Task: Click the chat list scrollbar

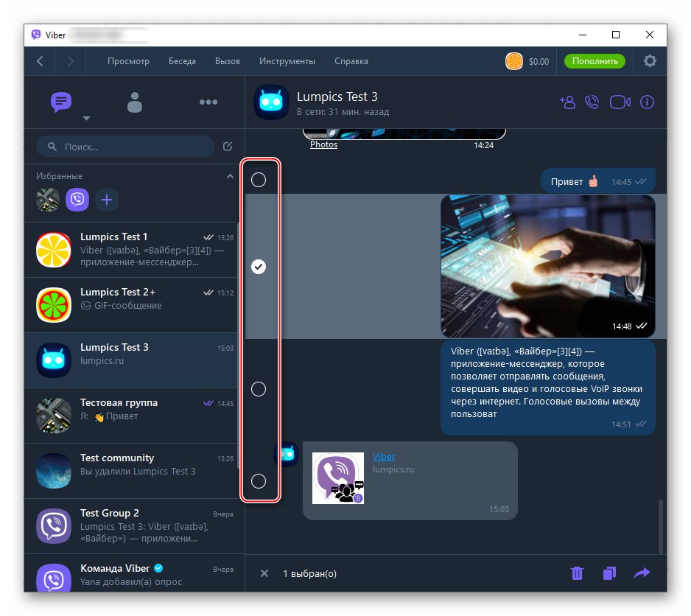Action: pyautogui.click(x=239, y=347)
